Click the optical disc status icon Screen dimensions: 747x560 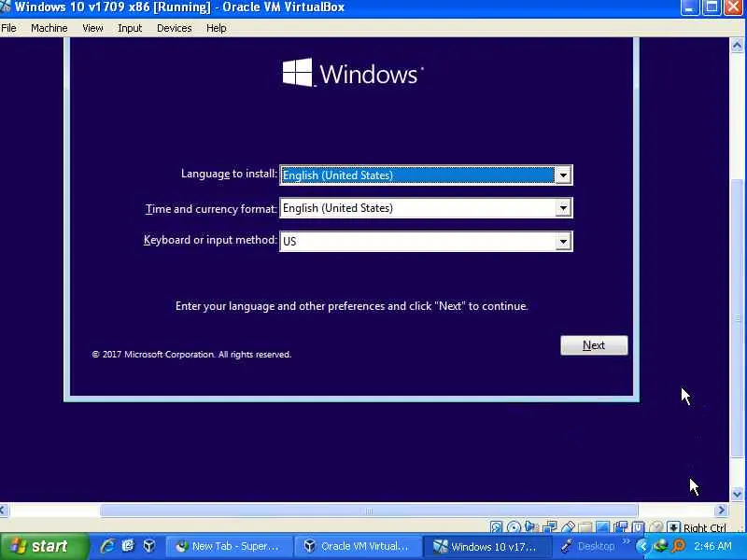(x=514, y=526)
